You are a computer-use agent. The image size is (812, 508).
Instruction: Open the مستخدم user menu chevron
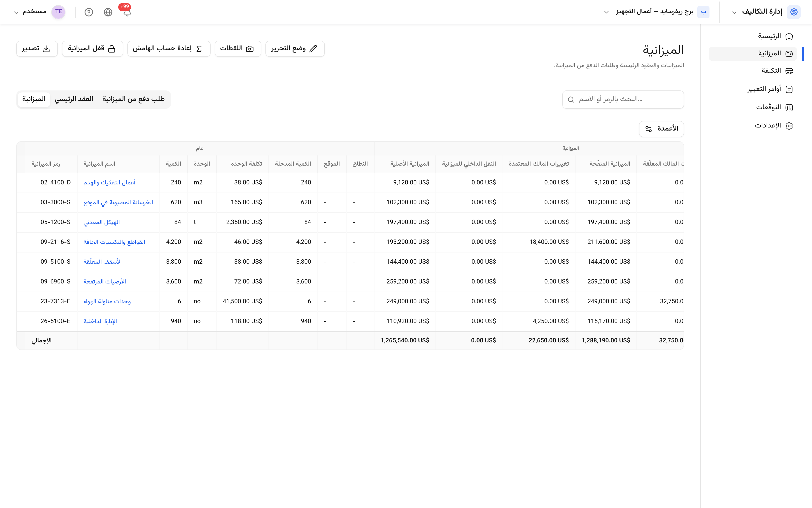pos(16,12)
